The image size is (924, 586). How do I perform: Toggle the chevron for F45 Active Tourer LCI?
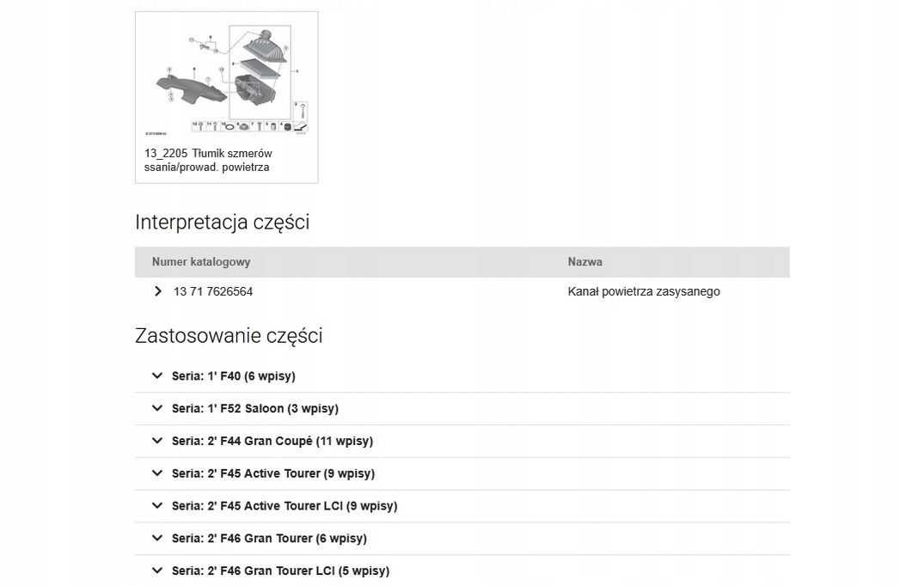tap(157, 505)
